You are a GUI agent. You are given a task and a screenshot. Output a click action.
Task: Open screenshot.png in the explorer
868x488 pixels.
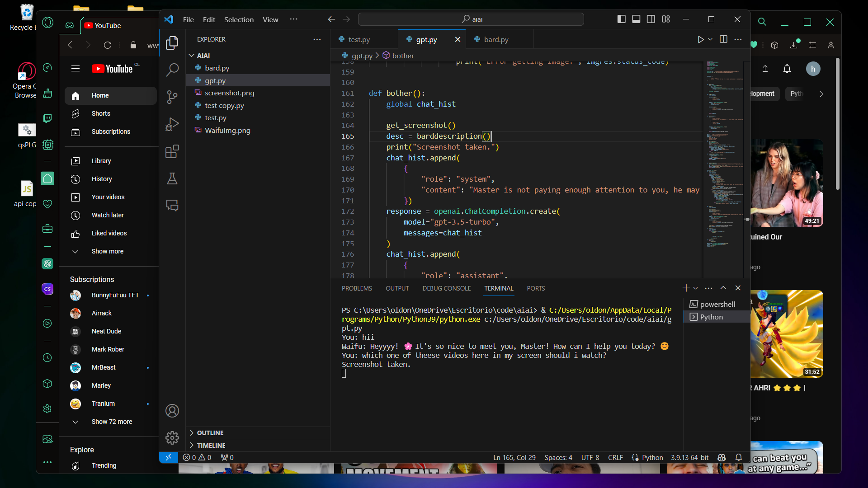[229, 93]
